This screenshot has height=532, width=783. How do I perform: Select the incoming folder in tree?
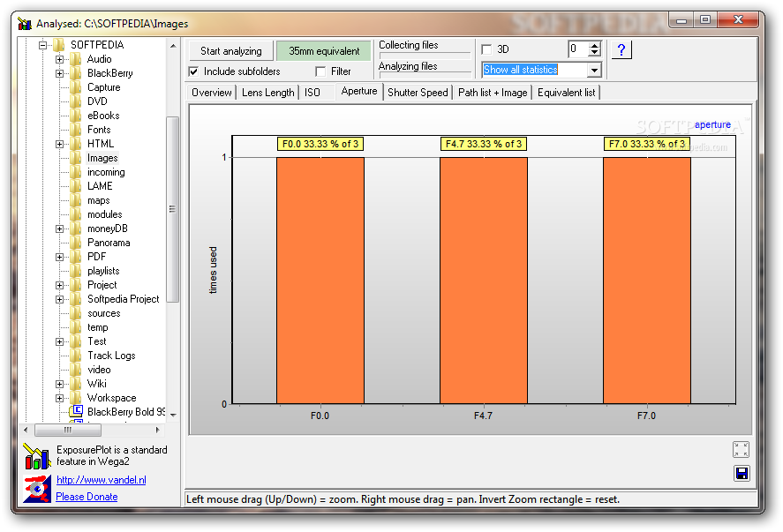106,172
